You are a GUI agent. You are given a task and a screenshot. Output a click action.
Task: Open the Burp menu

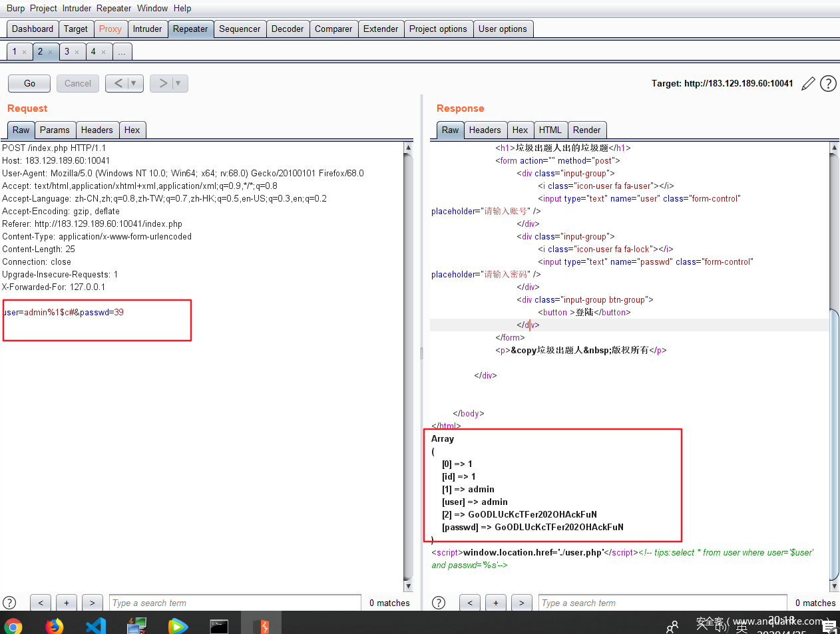(15, 8)
